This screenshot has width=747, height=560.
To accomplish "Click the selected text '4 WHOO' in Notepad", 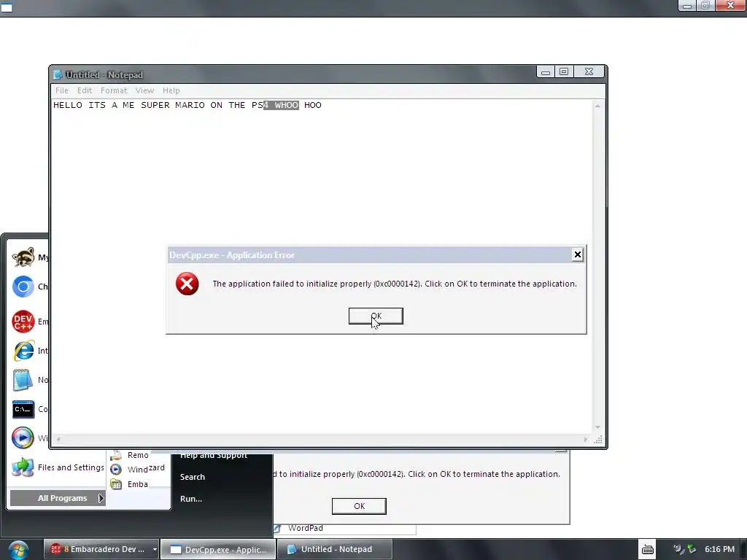I will [281, 105].
